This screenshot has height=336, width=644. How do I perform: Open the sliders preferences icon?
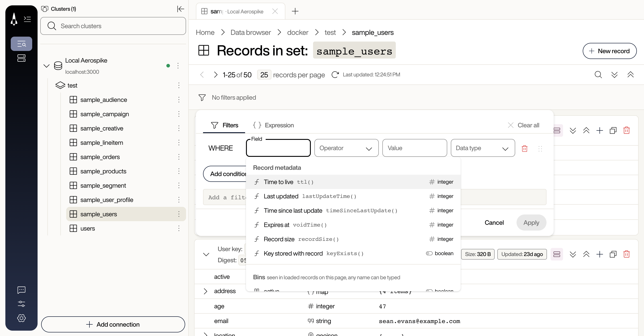point(21,304)
